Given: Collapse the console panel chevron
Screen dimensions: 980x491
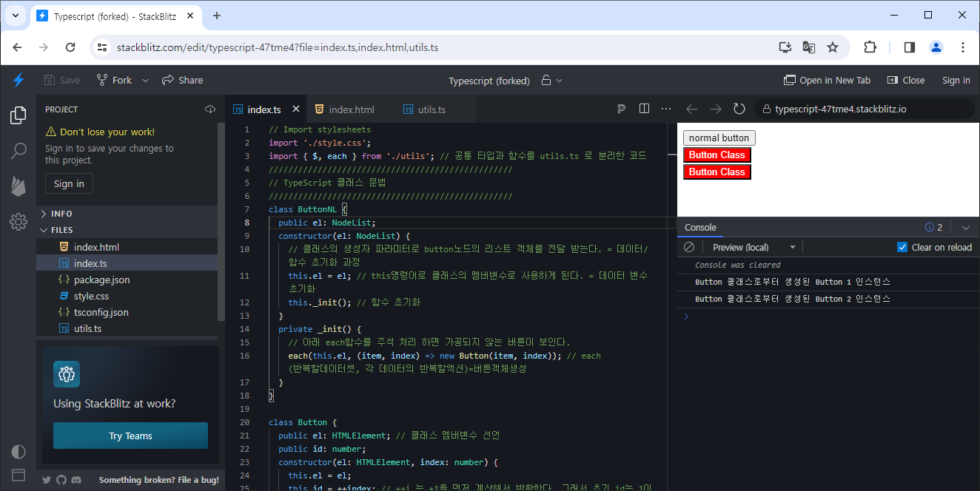Looking at the screenshot, I should pyautogui.click(x=965, y=228).
